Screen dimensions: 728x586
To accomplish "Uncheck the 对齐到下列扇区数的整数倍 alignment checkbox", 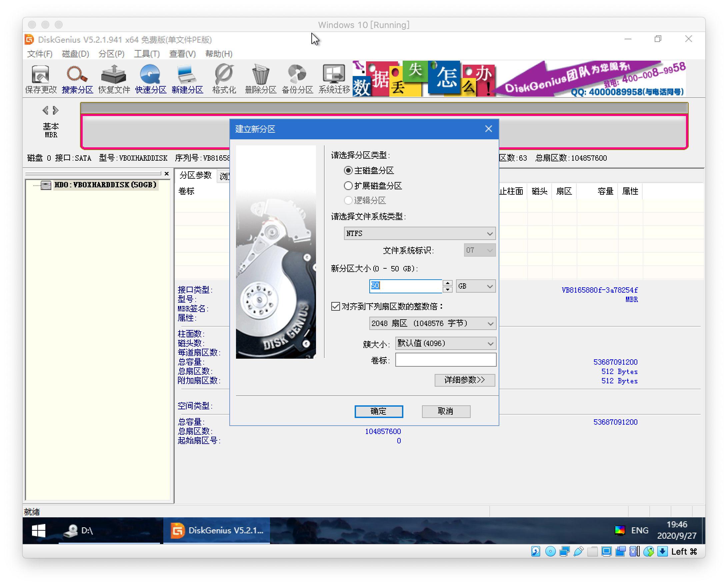I will (x=336, y=306).
